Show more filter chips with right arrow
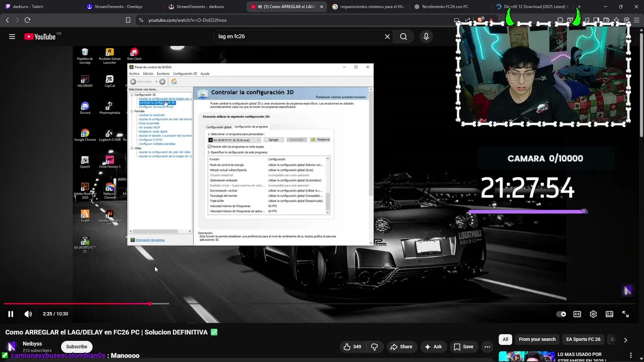The width and height of the screenshot is (644, 362). pyautogui.click(x=625, y=340)
